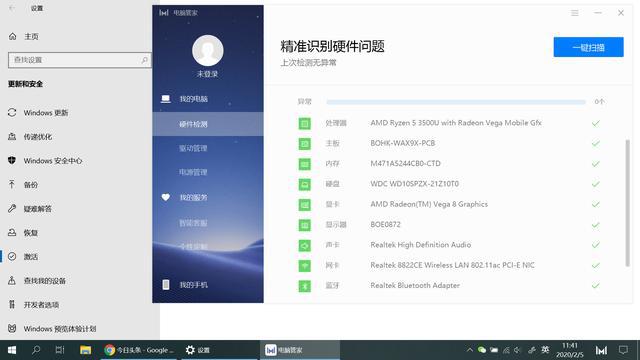Click the magnifier icon in Settings search box
640x360 pixels.
pyautogui.click(x=144, y=60)
